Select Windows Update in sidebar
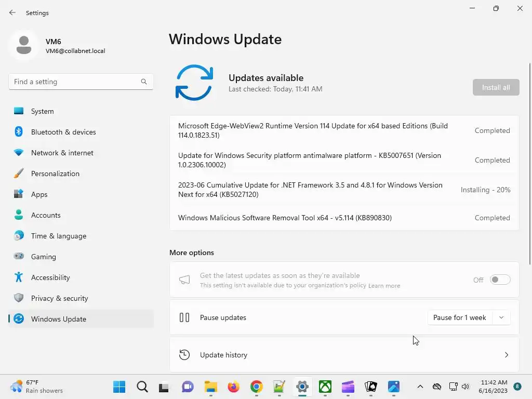The height and width of the screenshot is (399, 532). click(81, 319)
